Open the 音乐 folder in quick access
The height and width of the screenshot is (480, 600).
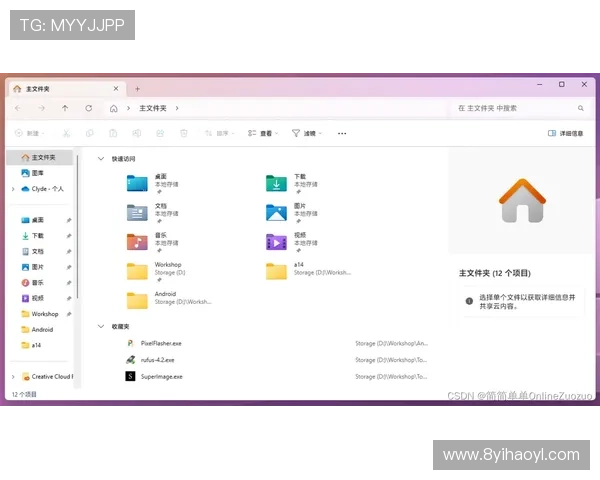click(x=153, y=242)
